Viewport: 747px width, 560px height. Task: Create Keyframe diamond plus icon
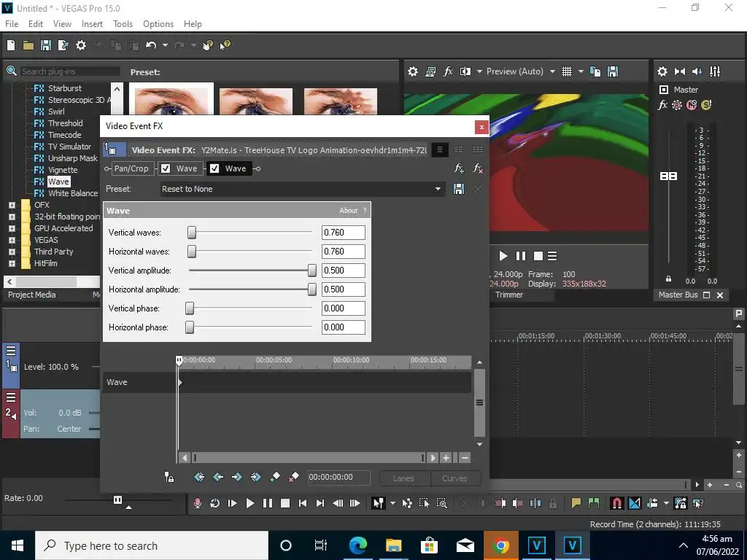275,477
